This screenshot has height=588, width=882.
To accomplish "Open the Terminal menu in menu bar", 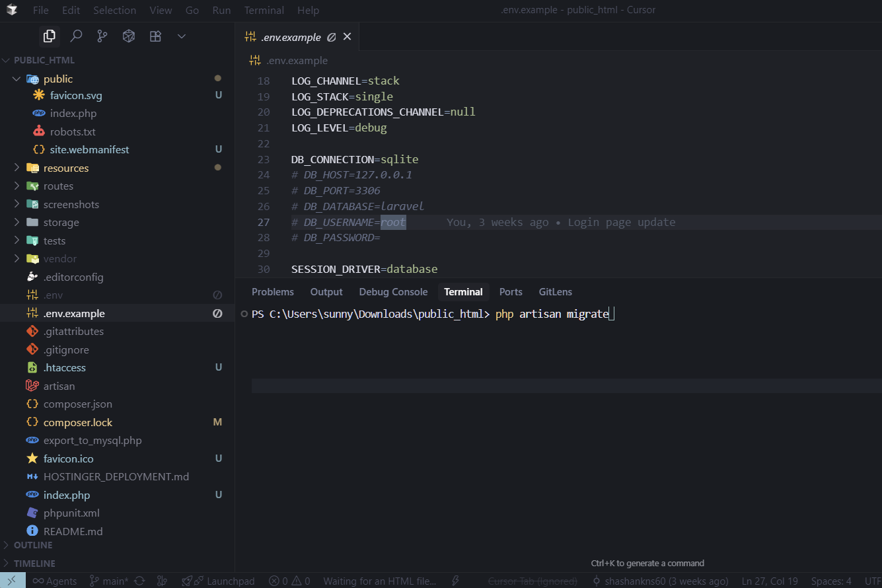I will pos(264,10).
